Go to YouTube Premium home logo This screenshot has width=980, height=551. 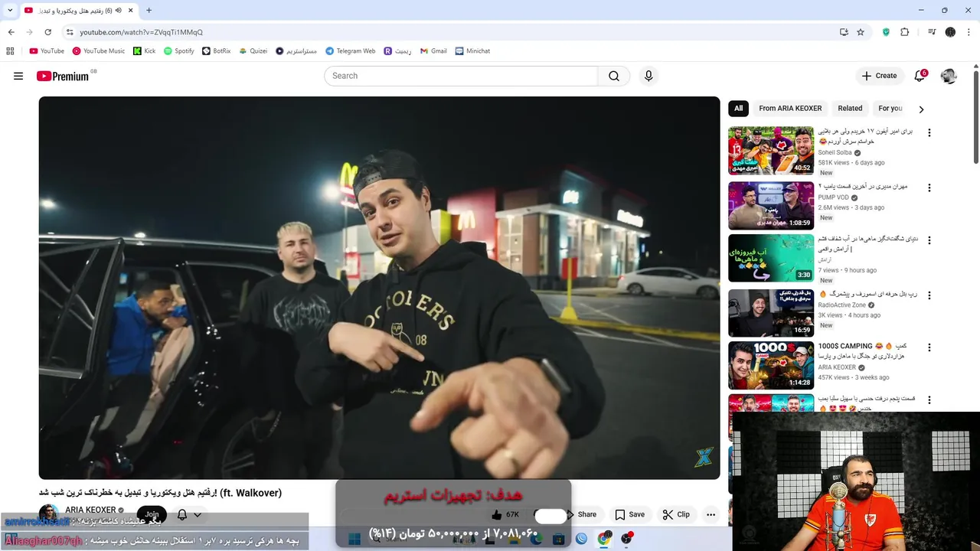pyautogui.click(x=63, y=76)
